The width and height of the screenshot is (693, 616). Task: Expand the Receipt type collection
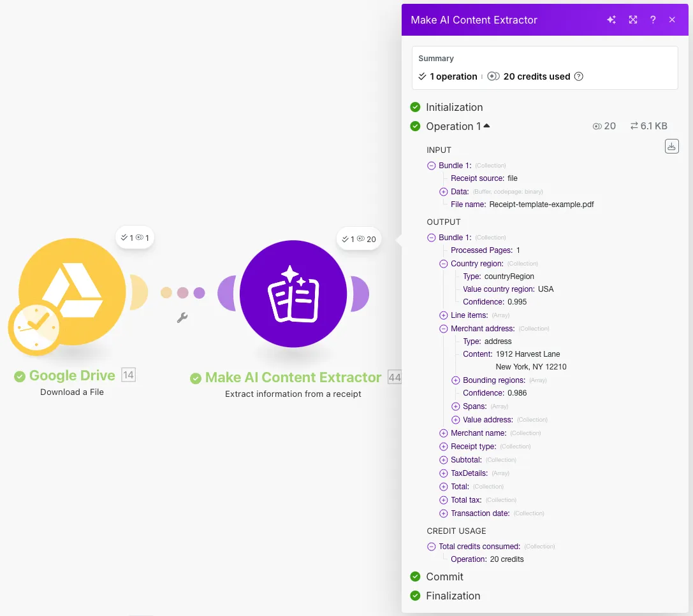tap(443, 447)
